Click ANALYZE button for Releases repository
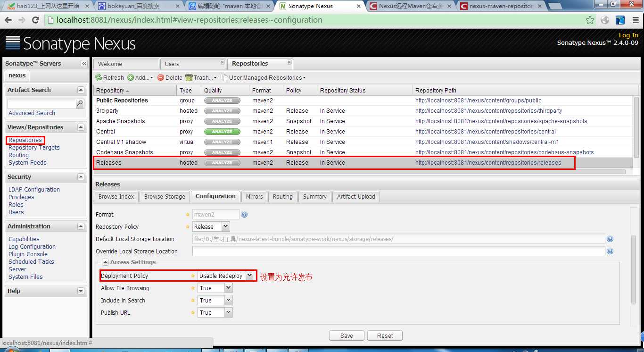This screenshot has width=644, height=352. coord(222,163)
